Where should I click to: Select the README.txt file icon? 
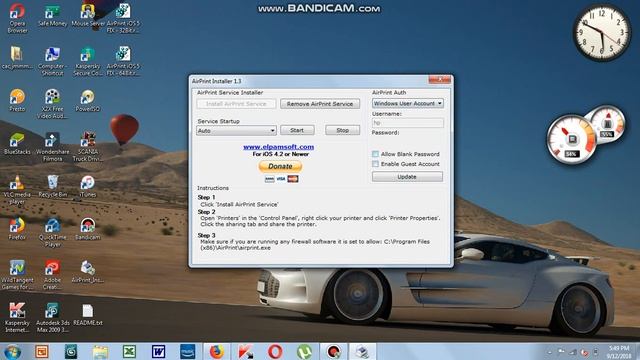(88, 314)
